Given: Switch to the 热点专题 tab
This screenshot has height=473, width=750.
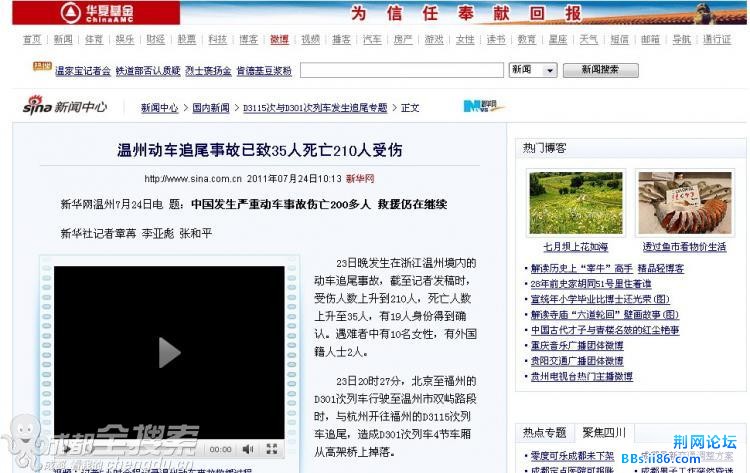Looking at the screenshot, I should 544,433.
